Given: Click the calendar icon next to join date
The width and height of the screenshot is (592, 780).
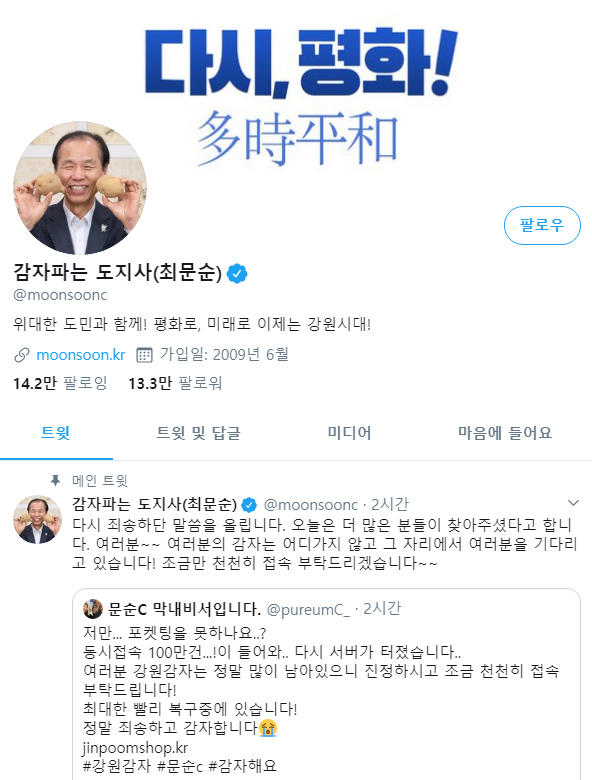Looking at the screenshot, I should 144,355.
